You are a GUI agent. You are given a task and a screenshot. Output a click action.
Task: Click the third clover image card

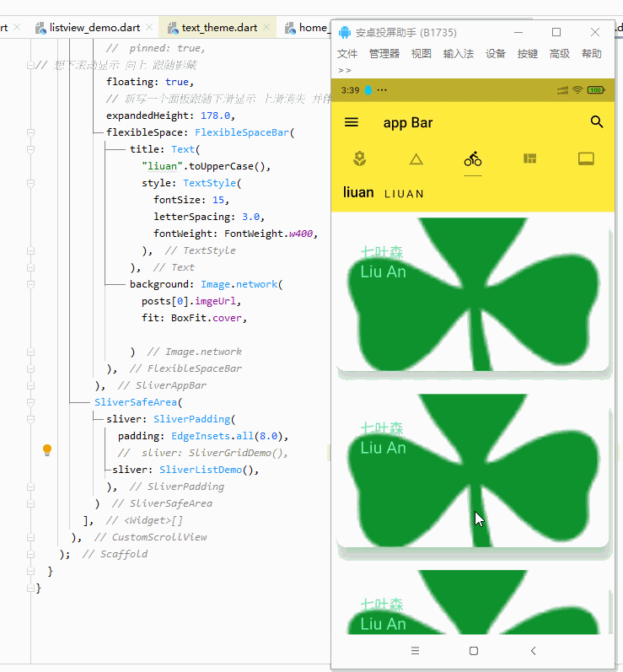(473, 602)
